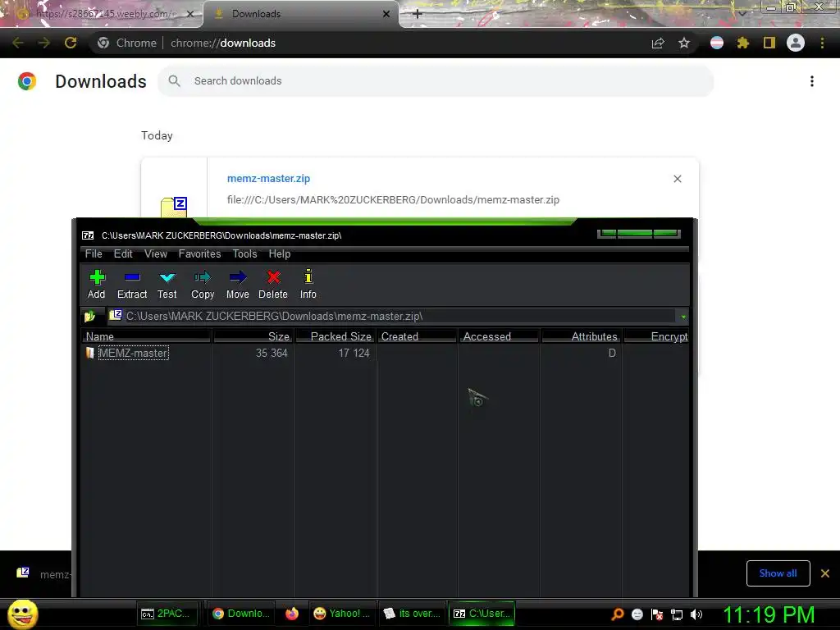Go forward in Chrome
The height and width of the screenshot is (630, 840).
[44, 43]
